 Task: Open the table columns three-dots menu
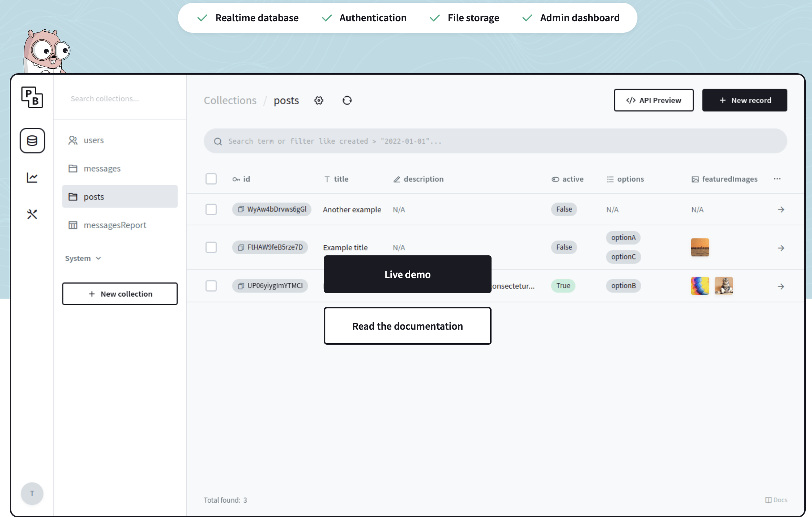777,179
